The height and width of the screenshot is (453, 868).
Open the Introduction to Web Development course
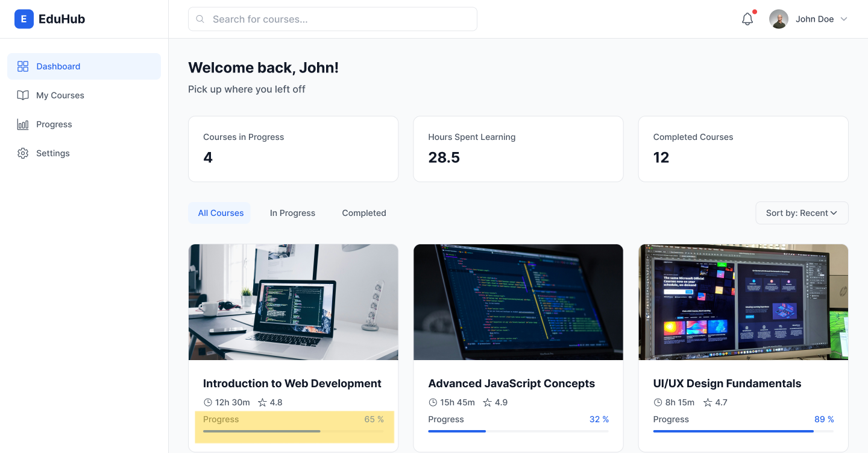[x=292, y=383]
